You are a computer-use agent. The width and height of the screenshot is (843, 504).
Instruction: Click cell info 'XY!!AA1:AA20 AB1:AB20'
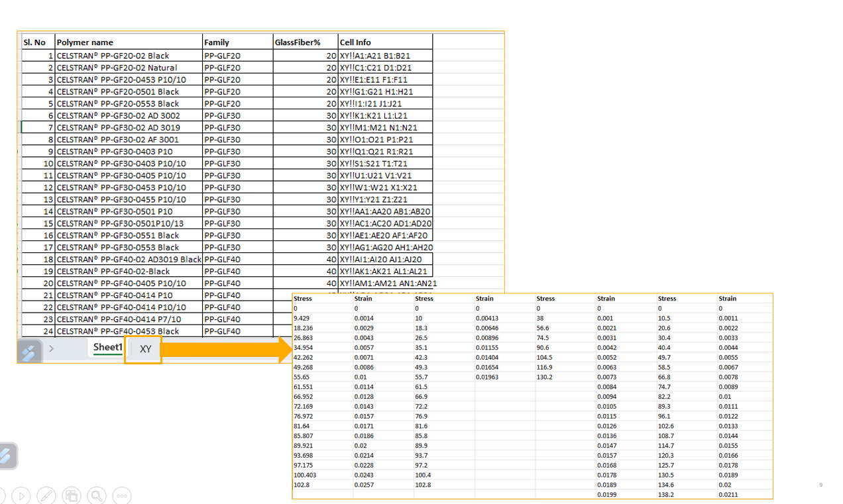tap(385, 211)
